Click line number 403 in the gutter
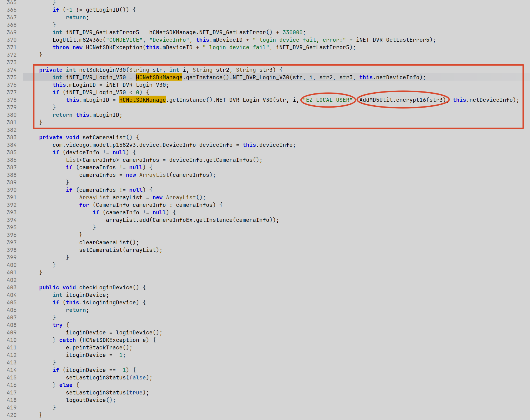Screen dimensions: 530x420 [x=12, y=287]
